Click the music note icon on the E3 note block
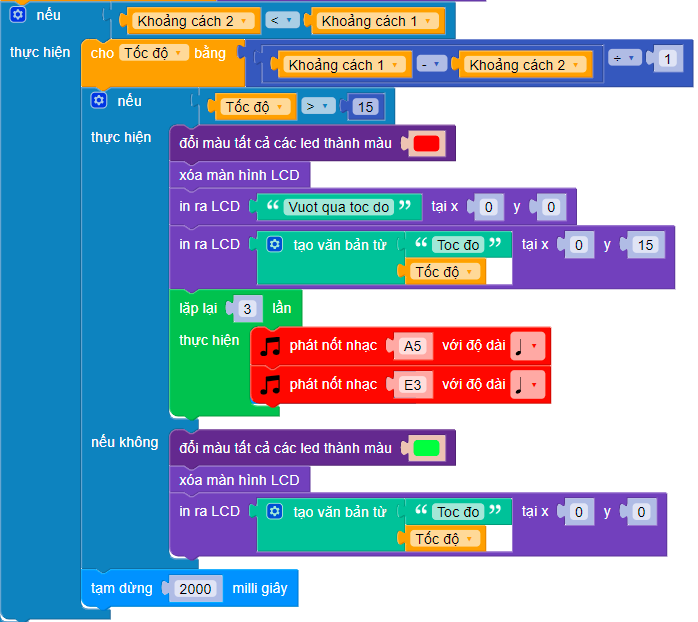This screenshot has width=698, height=622. 270,384
